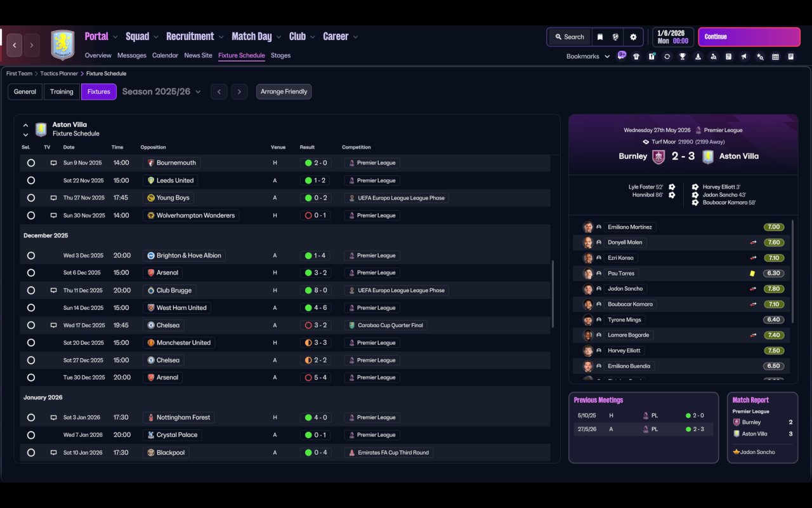The width and height of the screenshot is (812, 508).
Task: Click the Aston Villa club badge in header
Action: point(63,45)
